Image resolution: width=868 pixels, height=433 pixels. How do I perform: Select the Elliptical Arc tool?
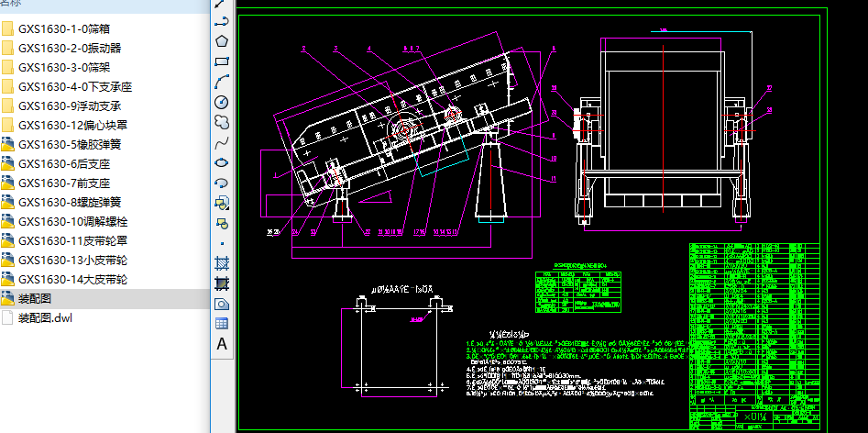222,183
